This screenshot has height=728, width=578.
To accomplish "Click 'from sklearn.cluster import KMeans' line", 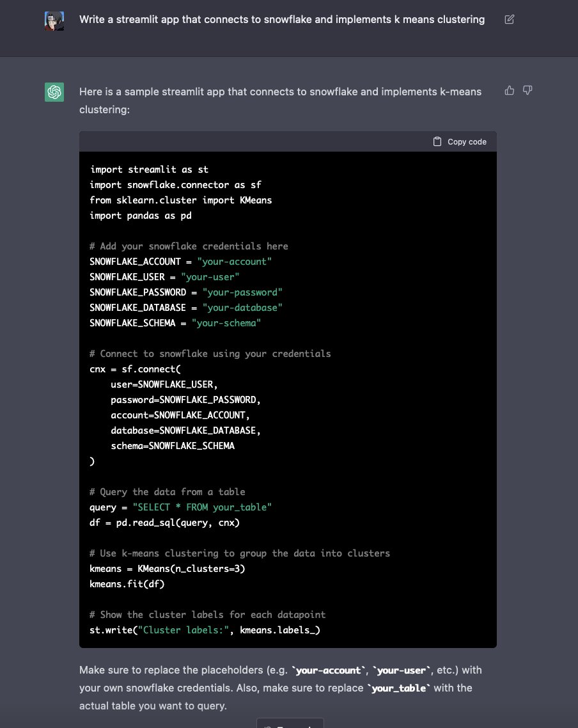I will 180,200.
